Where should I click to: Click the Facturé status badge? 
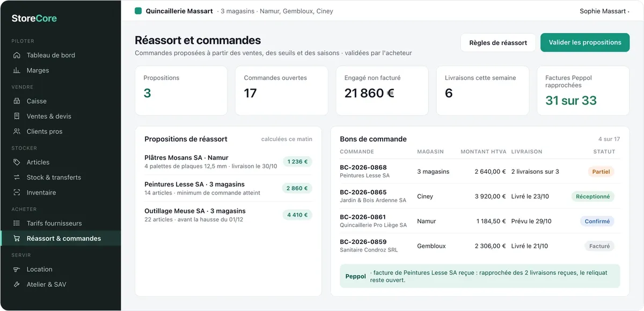[599, 246]
